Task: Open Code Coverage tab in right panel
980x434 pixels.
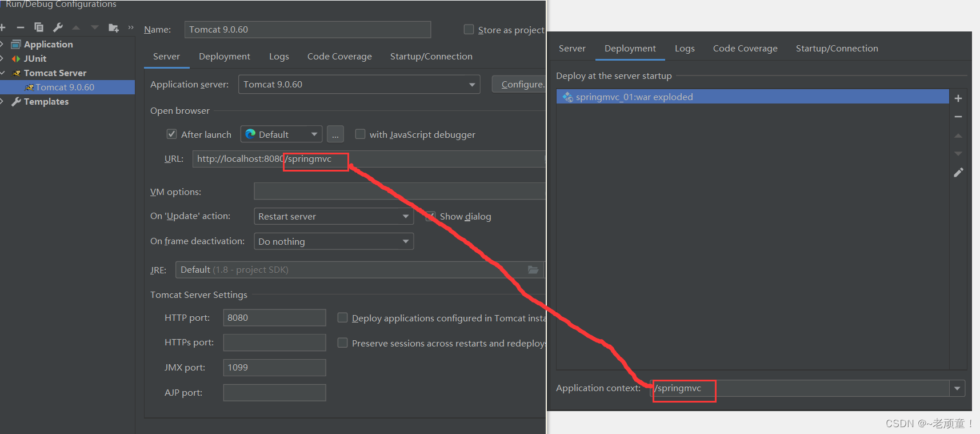Action: tap(745, 48)
